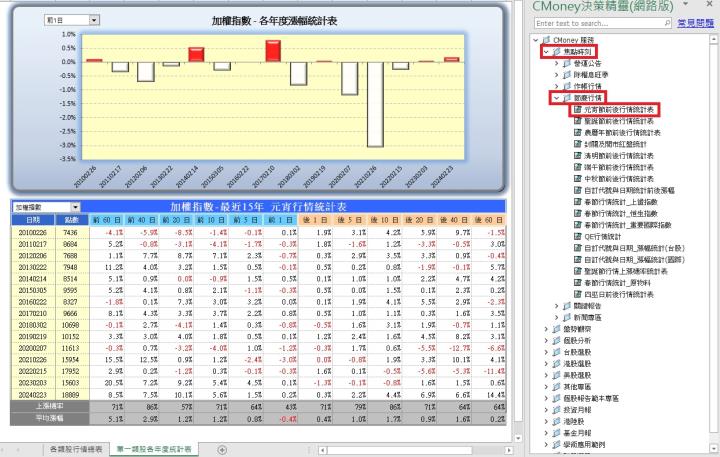
Task: Expand the 港陸股 tree node
Action: coord(546,421)
